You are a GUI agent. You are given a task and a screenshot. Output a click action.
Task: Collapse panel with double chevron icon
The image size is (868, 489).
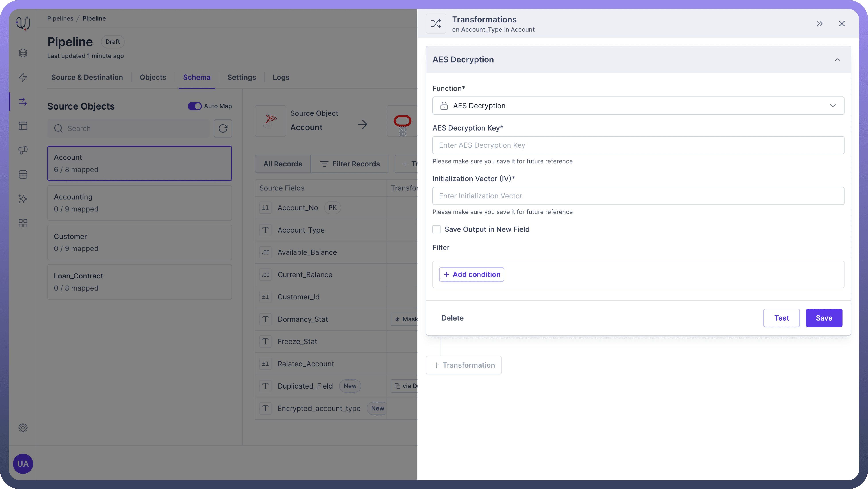(820, 23)
